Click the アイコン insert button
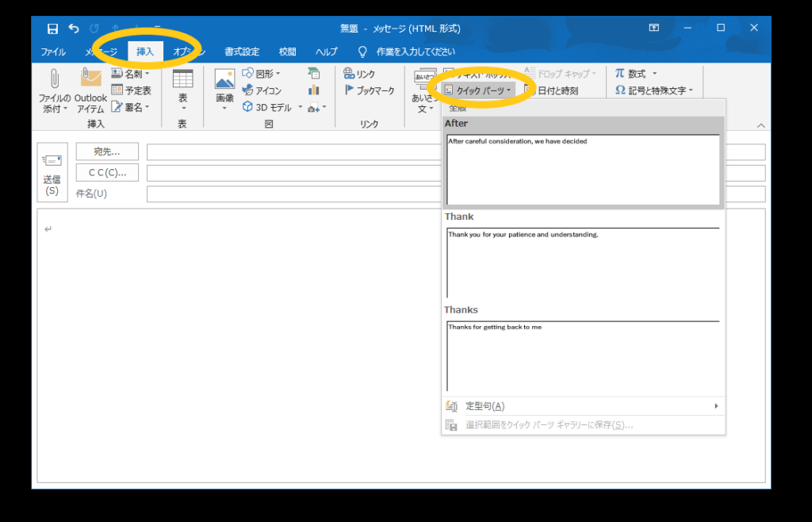Screen dimensions: 812x522 pyautogui.click(x=262, y=90)
